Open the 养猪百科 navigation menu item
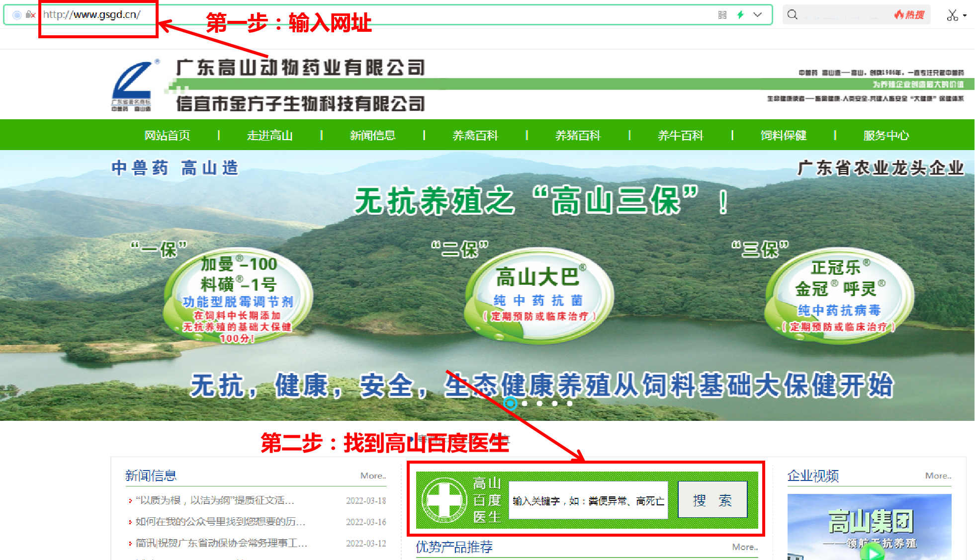The width and height of the screenshot is (975, 560). [578, 135]
